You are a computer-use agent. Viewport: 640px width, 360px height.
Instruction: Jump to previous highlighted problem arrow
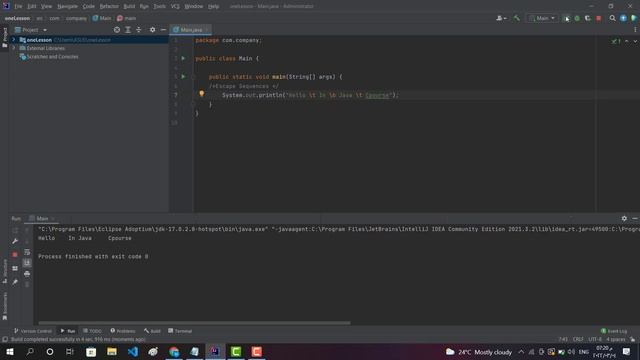627,41
